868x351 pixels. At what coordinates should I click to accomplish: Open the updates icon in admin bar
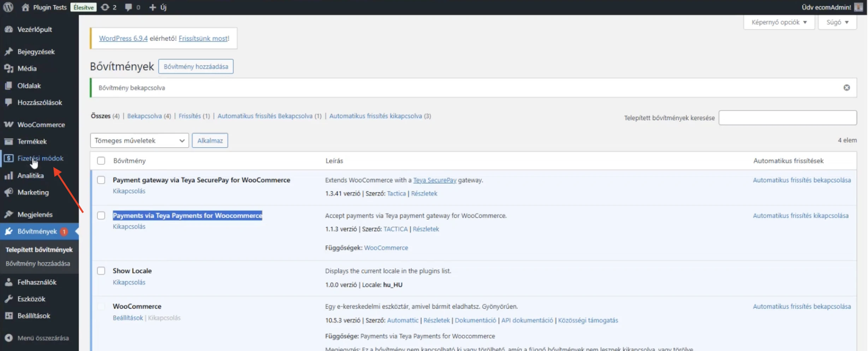pyautogui.click(x=105, y=7)
